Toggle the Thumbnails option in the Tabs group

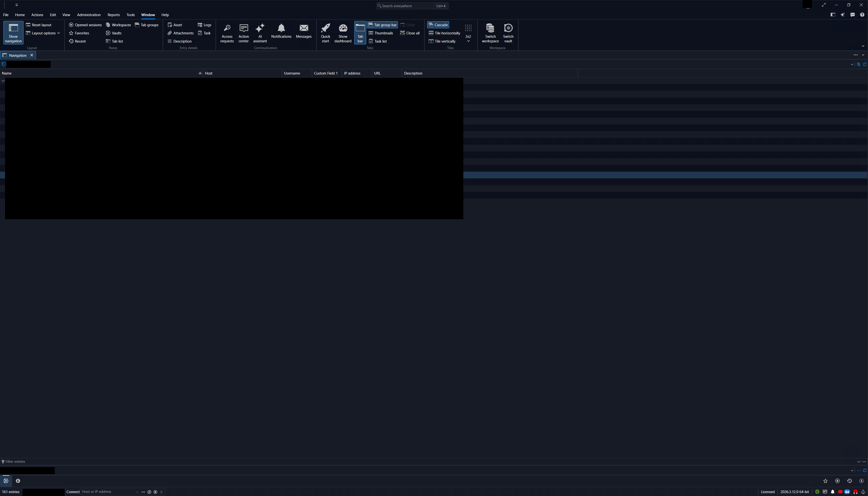[381, 33]
